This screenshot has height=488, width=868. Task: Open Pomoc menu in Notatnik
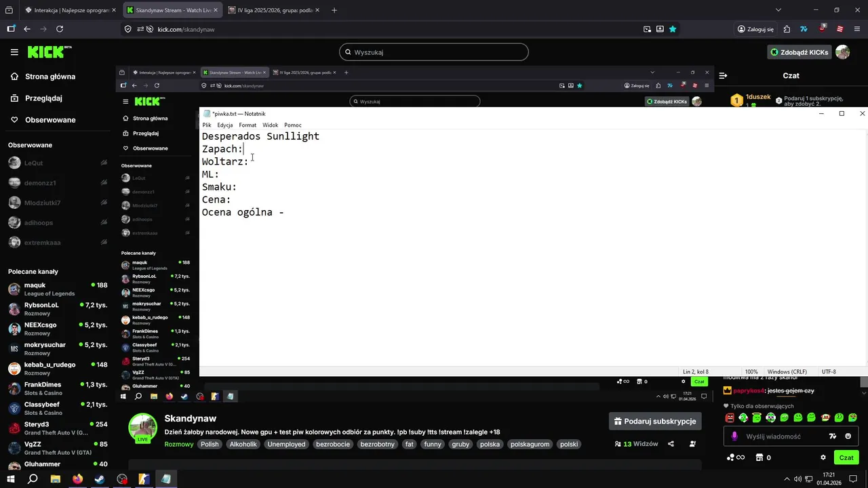(x=292, y=125)
